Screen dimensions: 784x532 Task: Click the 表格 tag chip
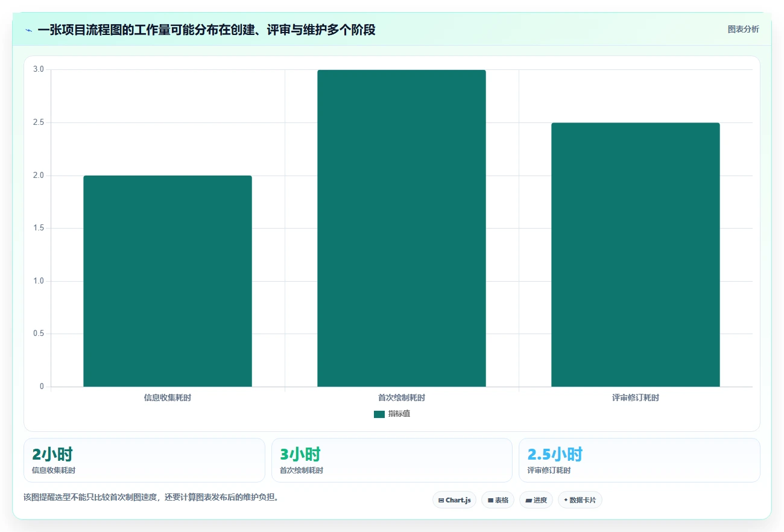(498, 500)
